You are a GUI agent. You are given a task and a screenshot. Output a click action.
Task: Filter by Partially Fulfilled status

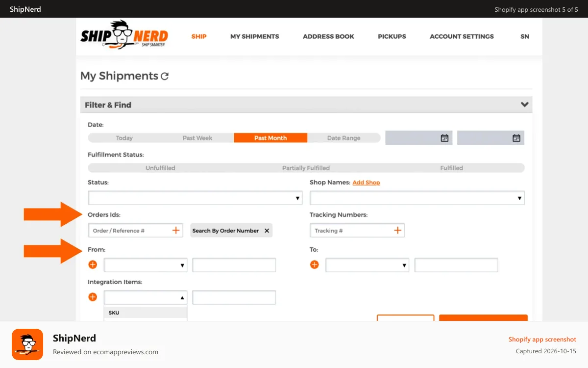pos(306,168)
